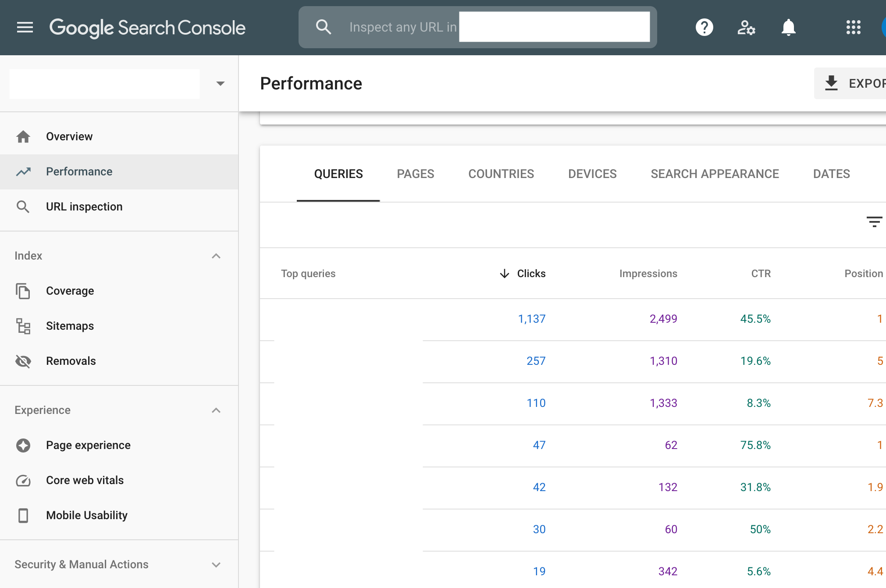This screenshot has height=588, width=886.
Task: Open the Google apps grid
Action: (853, 28)
